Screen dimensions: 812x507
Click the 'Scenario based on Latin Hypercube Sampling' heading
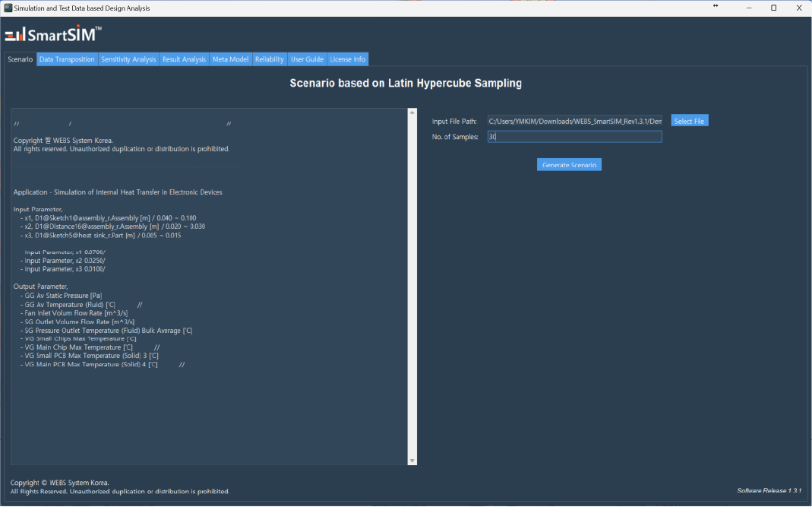(406, 83)
